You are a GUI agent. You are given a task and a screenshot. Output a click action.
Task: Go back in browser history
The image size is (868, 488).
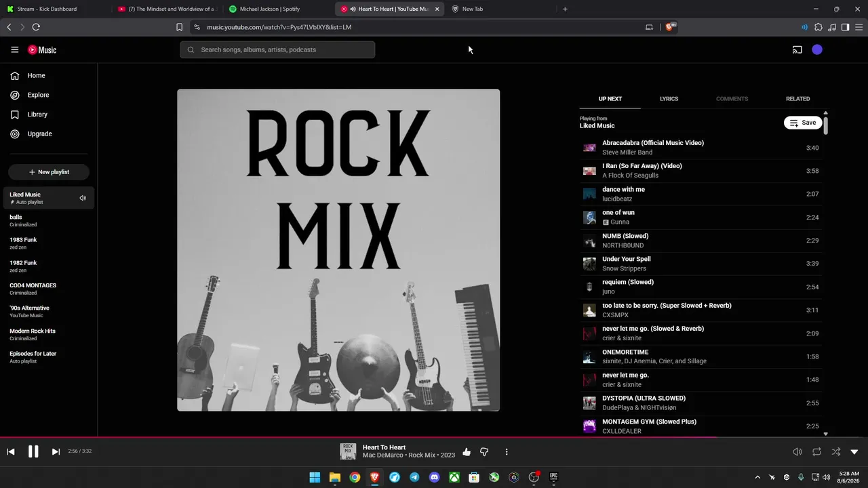(x=9, y=27)
